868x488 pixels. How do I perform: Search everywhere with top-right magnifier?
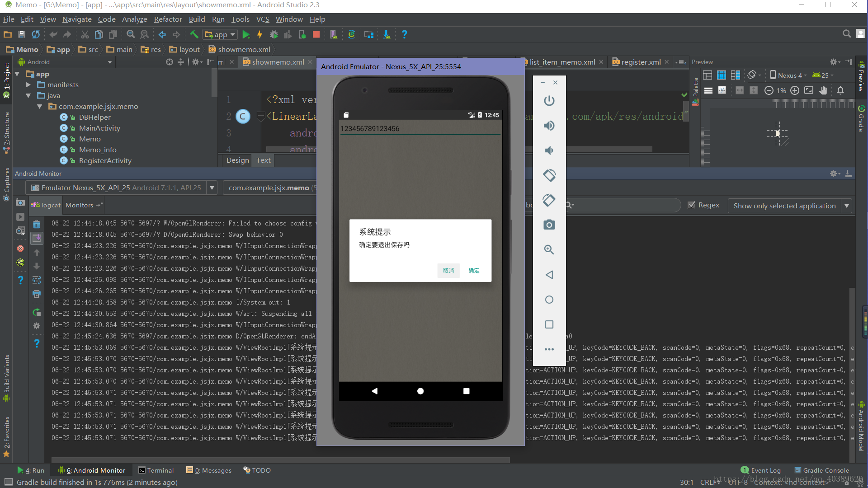point(847,34)
